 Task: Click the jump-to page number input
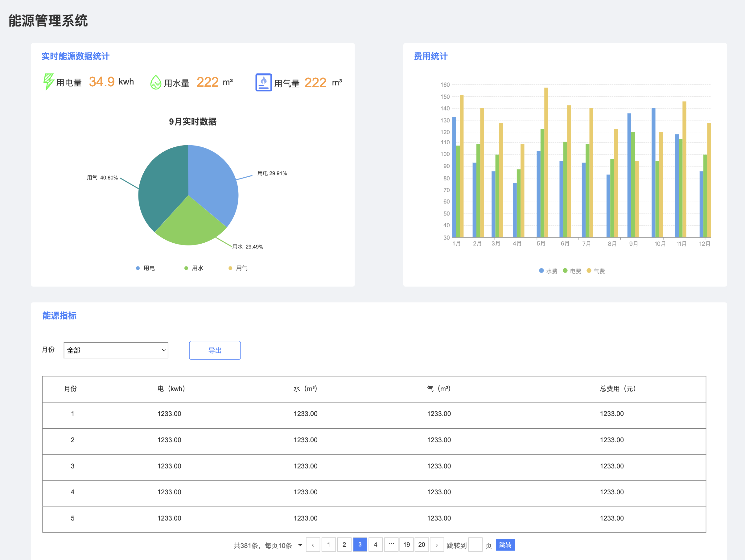475,545
